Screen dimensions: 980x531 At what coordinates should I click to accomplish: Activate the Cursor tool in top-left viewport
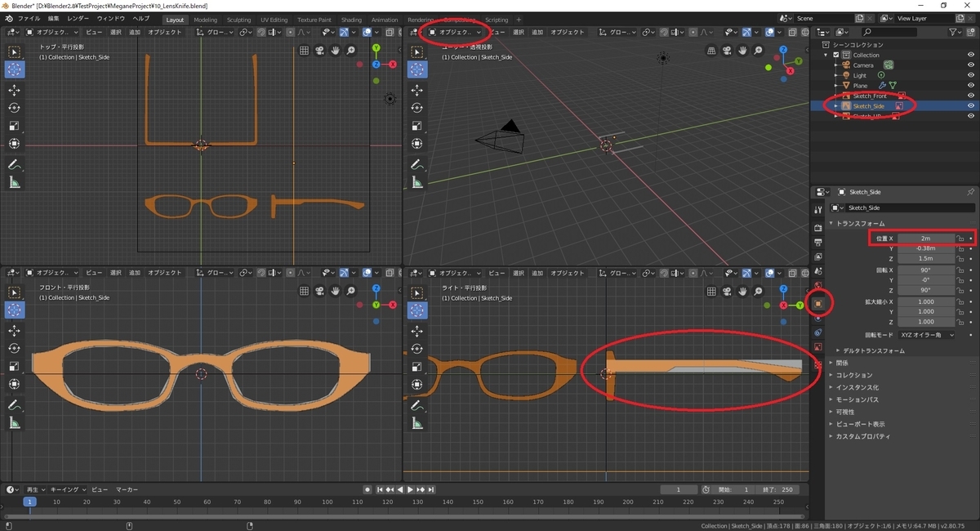point(14,69)
